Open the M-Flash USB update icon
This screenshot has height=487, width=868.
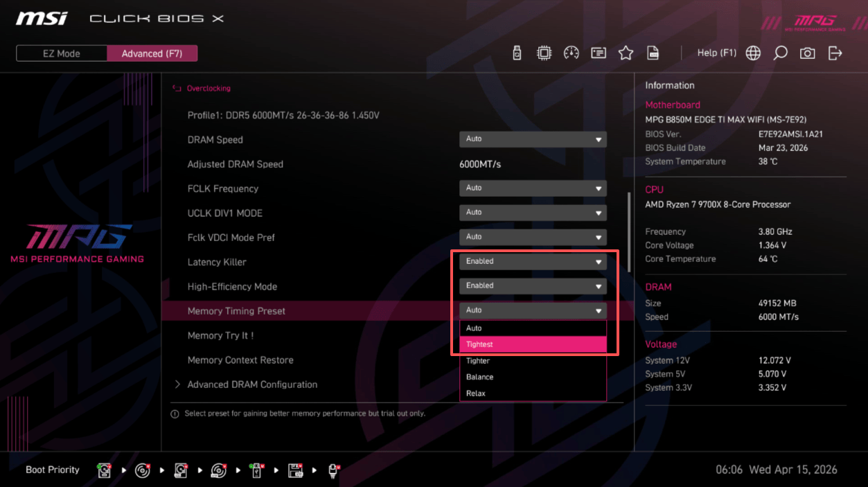point(517,53)
